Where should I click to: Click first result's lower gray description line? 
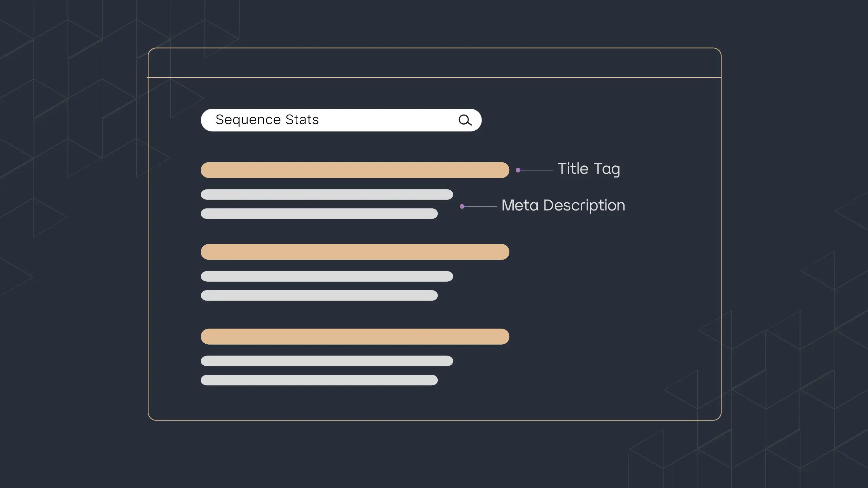click(319, 213)
